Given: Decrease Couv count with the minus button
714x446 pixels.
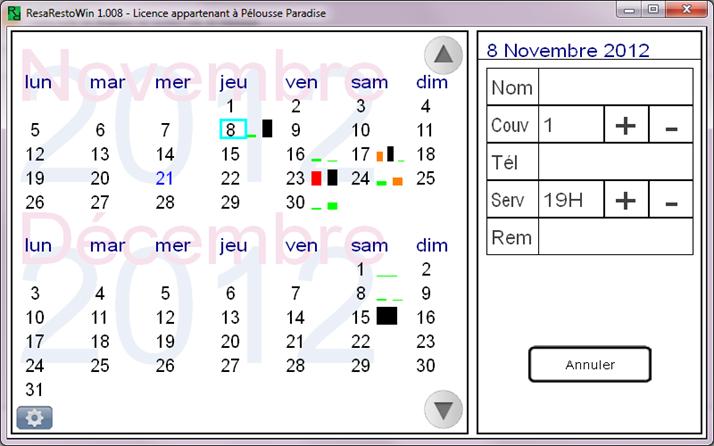Looking at the screenshot, I should [671, 125].
